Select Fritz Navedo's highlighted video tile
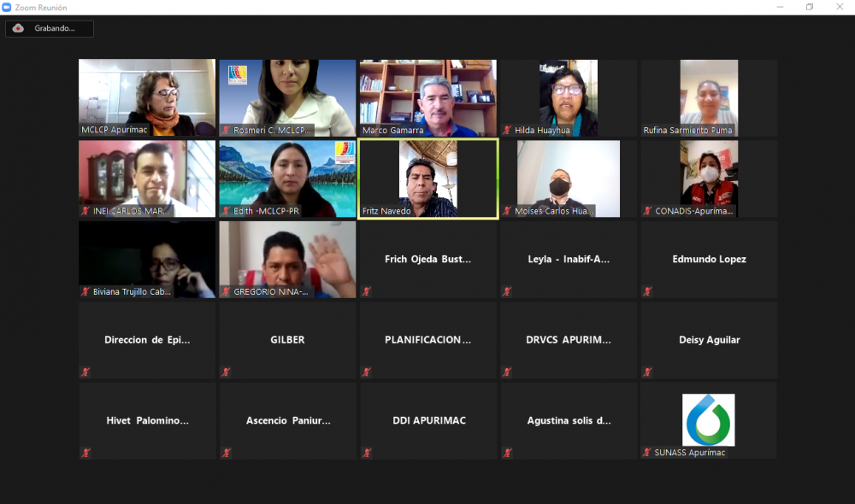 point(427,179)
